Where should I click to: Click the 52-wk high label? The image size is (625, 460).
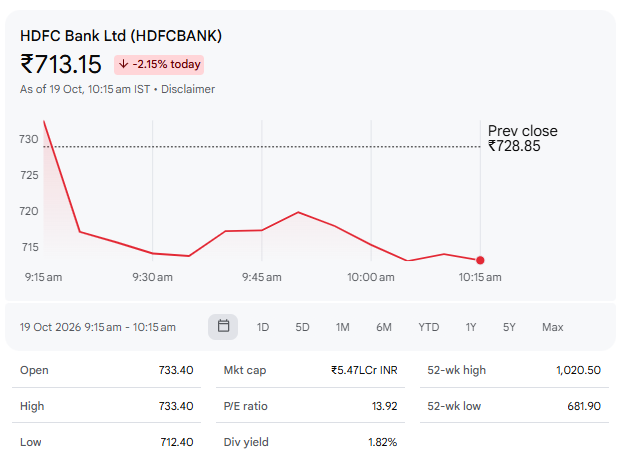pyautogui.click(x=456, y=370)
